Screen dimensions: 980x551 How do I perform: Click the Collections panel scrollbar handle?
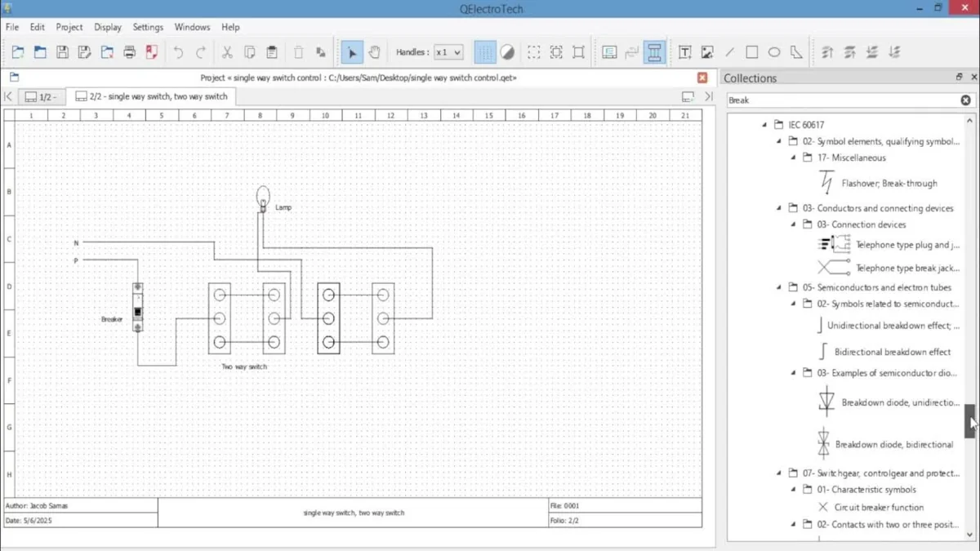coord(970,421)
